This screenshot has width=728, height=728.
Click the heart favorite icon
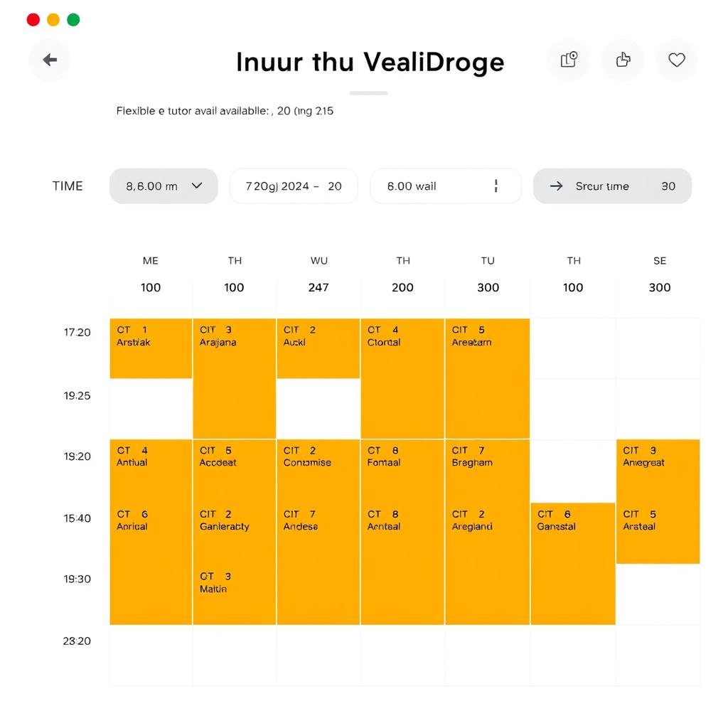pos(677,60)
